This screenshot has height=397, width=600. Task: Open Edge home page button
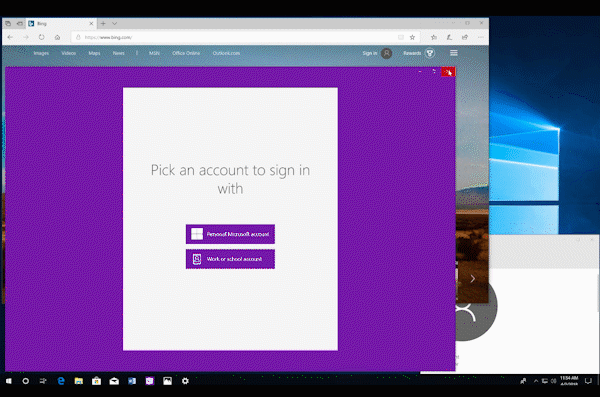point(57,37)
